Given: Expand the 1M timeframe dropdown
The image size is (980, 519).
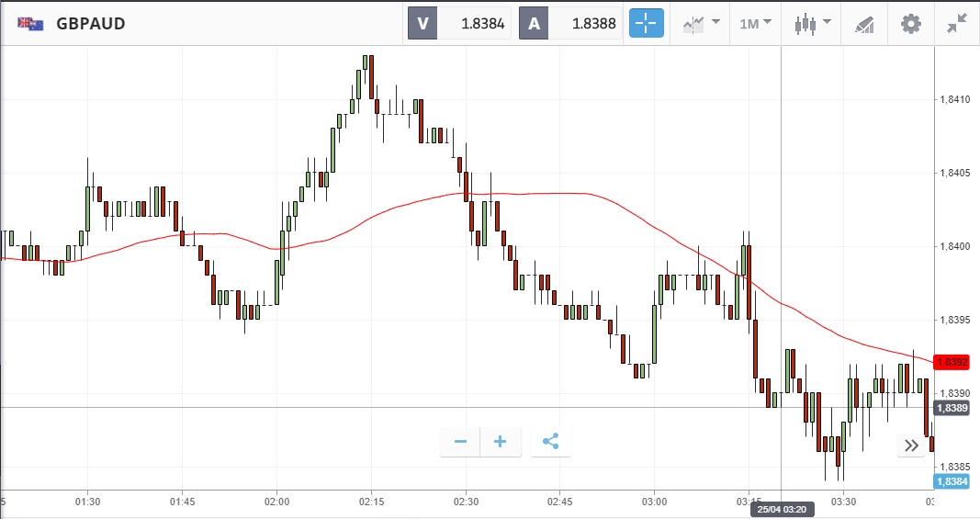Looking at the screenshot, I should coord(755,23).
